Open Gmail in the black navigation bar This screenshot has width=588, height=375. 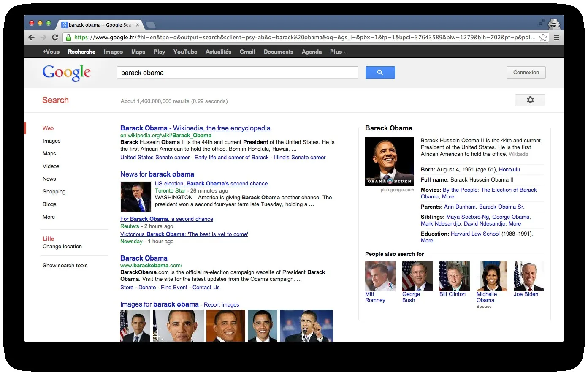(x=247, y=52)
